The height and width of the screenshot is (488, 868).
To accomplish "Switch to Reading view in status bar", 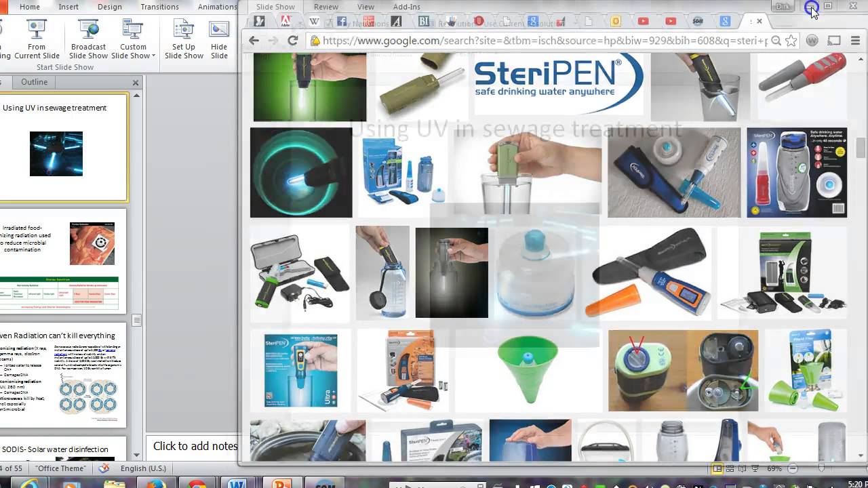I will point(743,468).
